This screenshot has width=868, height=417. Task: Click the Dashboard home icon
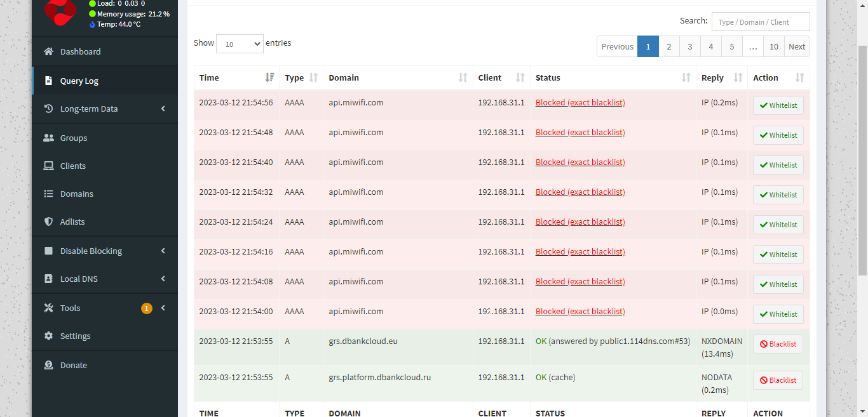[48, 51]
